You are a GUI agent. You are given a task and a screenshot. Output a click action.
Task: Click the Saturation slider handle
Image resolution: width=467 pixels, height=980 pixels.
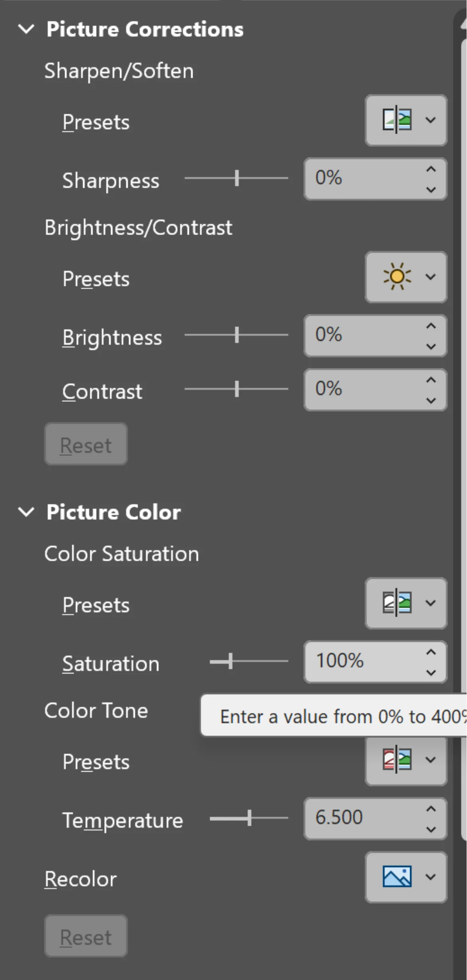[x=230, y=661]
